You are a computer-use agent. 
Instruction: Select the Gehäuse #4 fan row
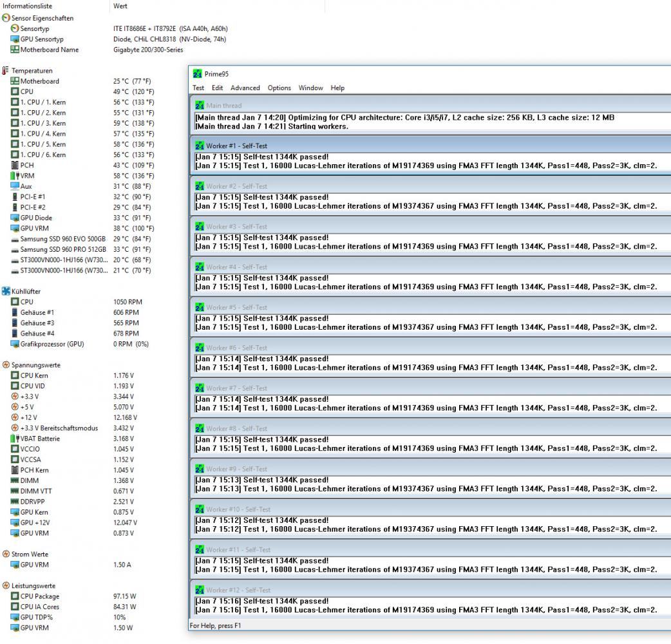click(75, 334)
